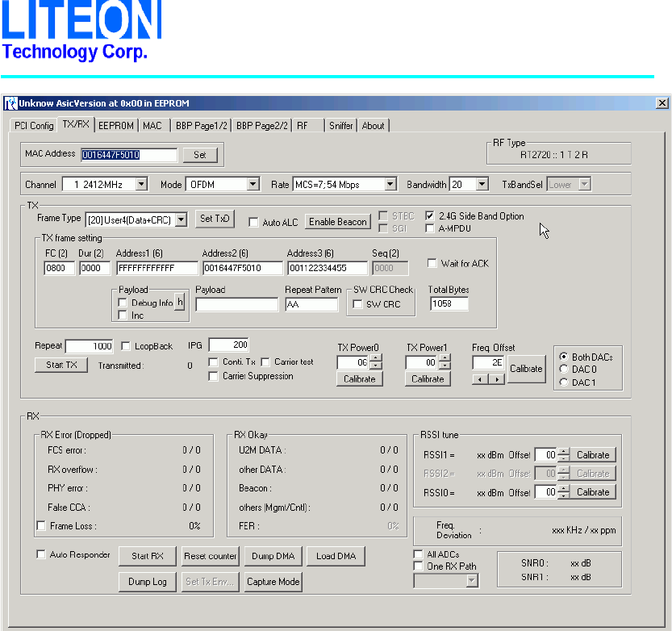Nudge Freq Offset left arrow
This screenshot has height=631, width=672.
click(480, 379)
